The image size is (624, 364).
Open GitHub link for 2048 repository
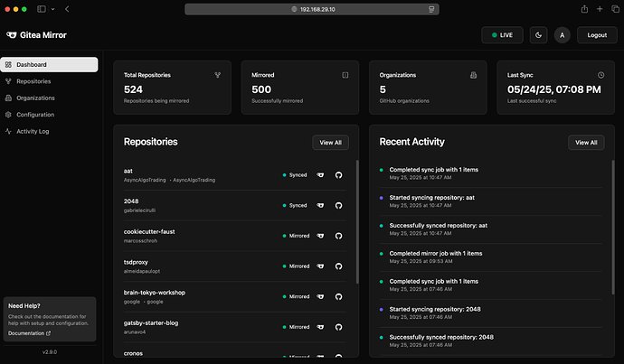click(339, 206)
